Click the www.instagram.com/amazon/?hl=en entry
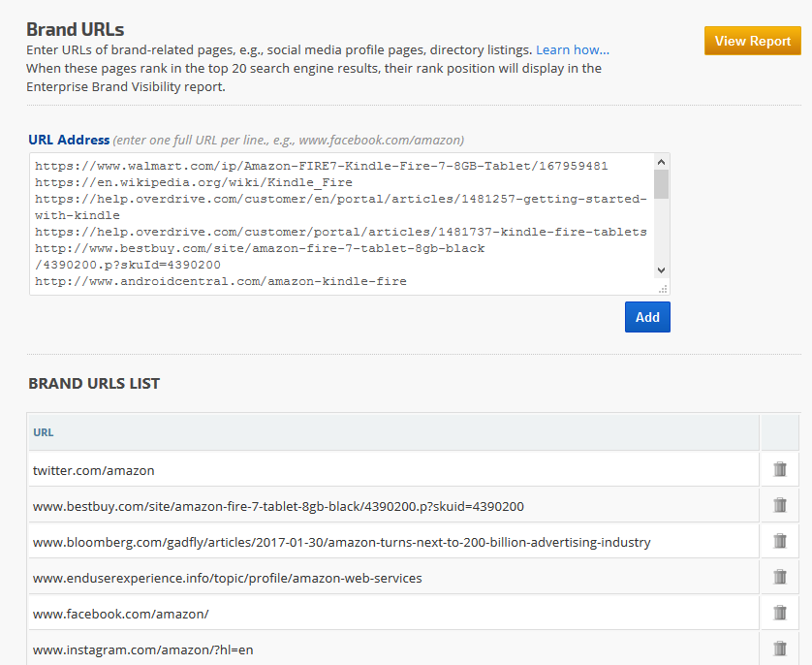812x665 pixels. tap(142, 649)
